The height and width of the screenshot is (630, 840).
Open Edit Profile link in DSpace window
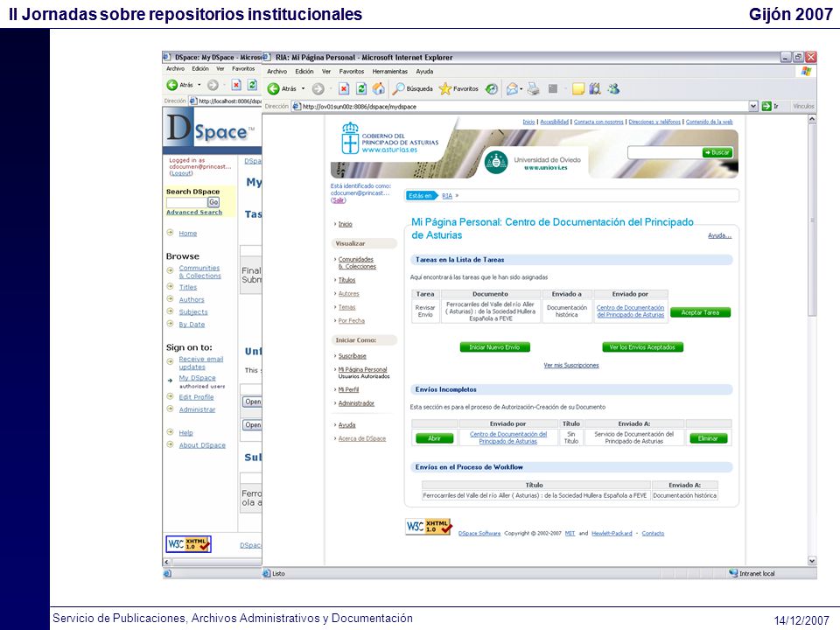(x=196, y=397)
